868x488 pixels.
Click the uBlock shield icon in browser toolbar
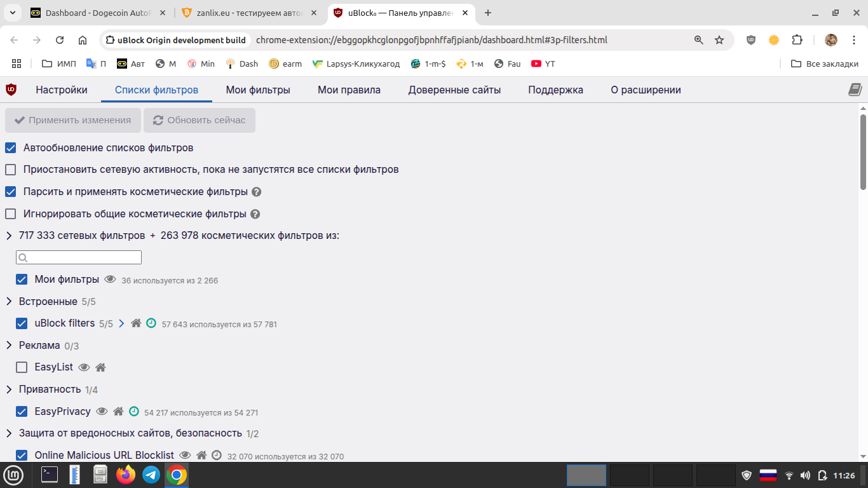point(750,40)
